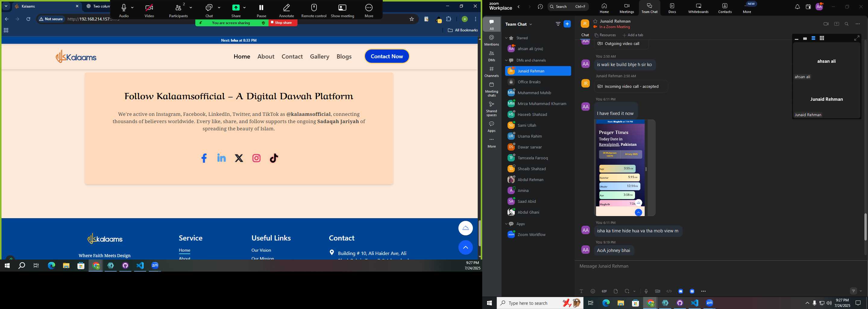Bookmark this page with the star icon

coord(411,19)
